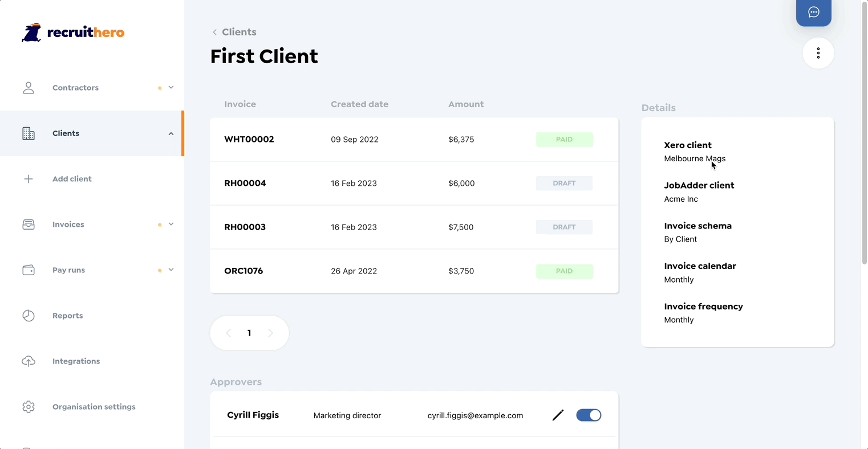Go to next invoice page arrow
Viewport: 868px width, 449px height.
click(x=270, y=333)
